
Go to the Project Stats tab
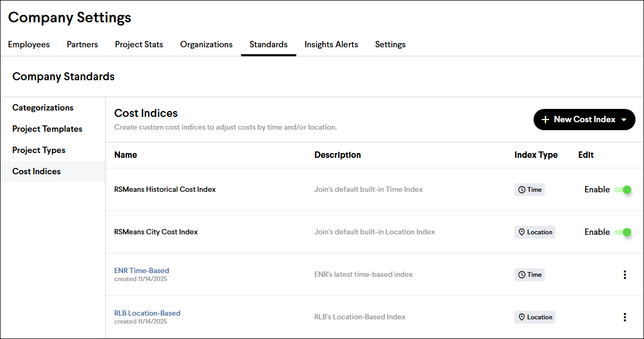click(x=139, y=45)
